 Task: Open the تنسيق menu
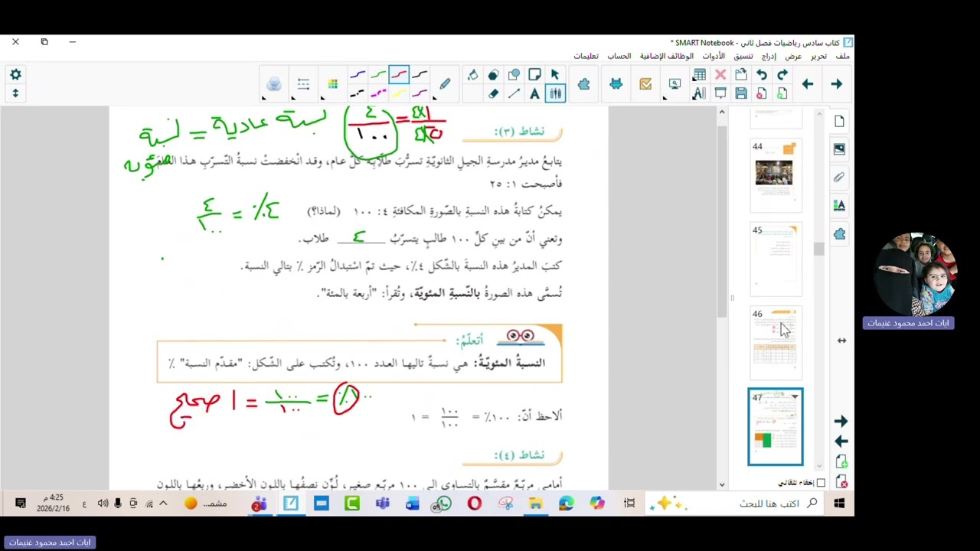pyautogui.click(x=743, y=56)
